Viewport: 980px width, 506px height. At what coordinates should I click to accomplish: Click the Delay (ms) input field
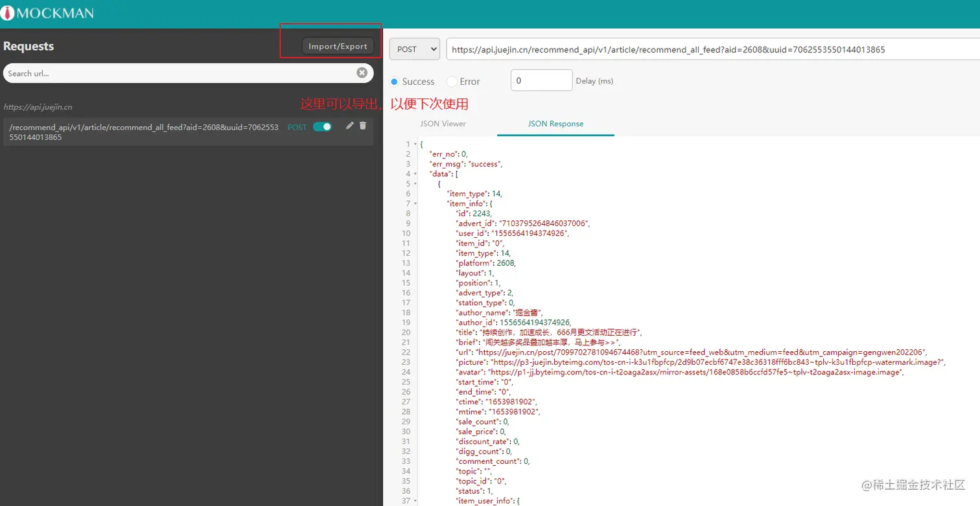click(x=542, y=80)
